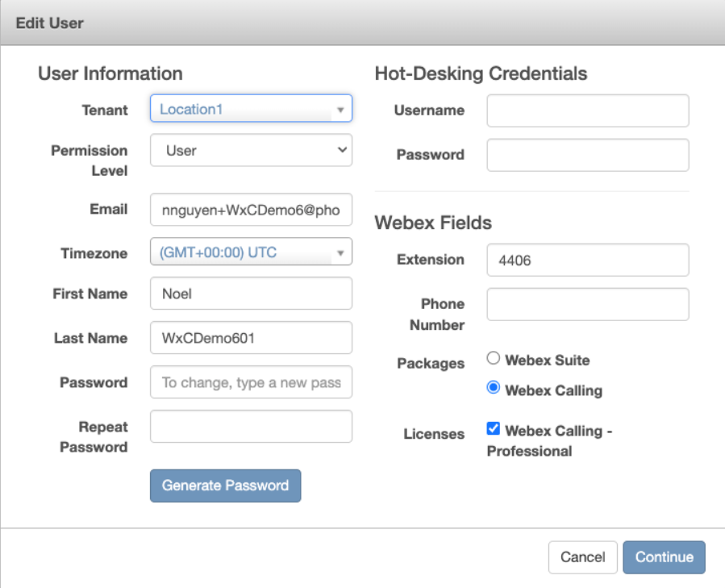Open the Tenant dropdown showing Location1
This screenshot has width=725, height=588.
251,109
